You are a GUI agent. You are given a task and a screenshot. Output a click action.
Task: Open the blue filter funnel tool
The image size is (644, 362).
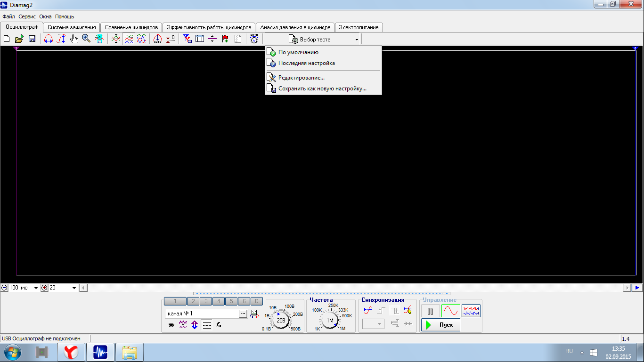click(x=187, y=39)
